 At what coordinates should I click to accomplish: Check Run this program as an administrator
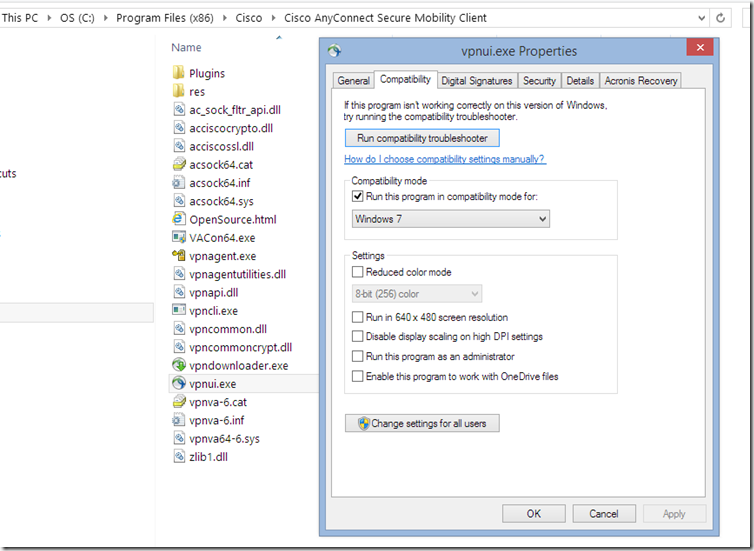[x=357, y=356]
